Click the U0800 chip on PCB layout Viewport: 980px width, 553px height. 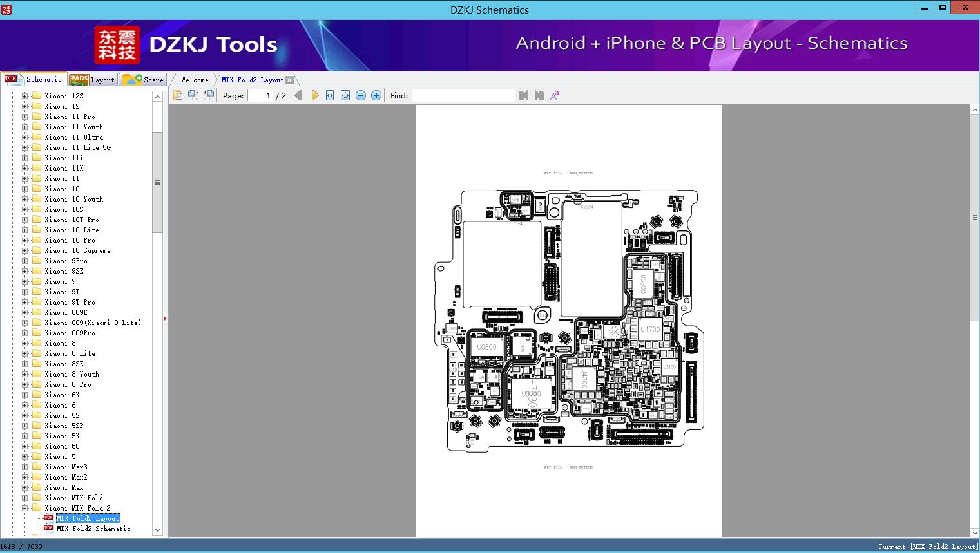[x=486, y=348]
